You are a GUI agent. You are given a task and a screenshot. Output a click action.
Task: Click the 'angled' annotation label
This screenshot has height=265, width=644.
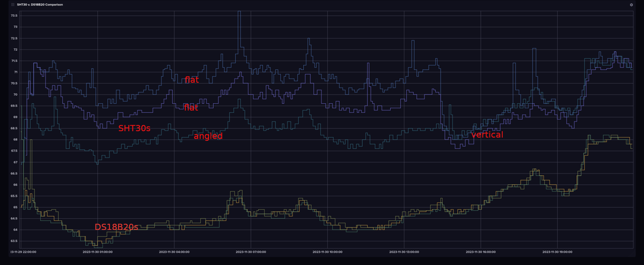(x=208, y=137)
